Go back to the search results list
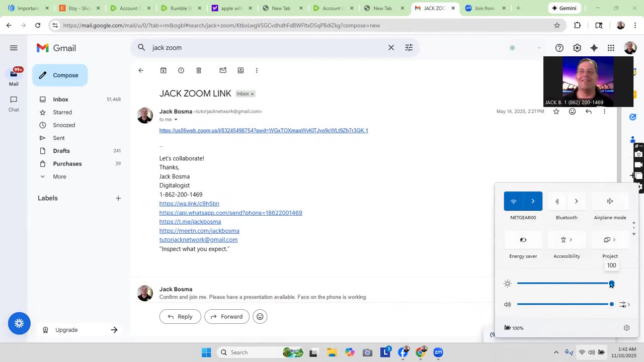644x362 pixels. (141, 70)
